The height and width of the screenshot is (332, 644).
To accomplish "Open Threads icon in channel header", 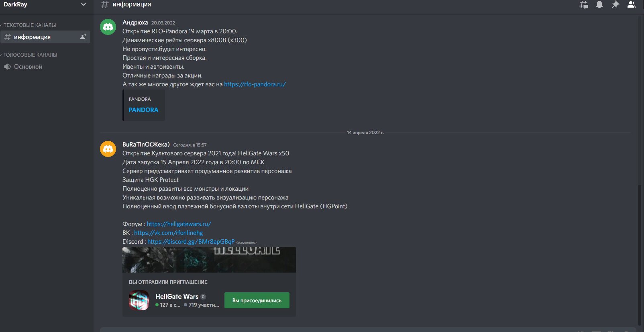I will pos(584,5).
